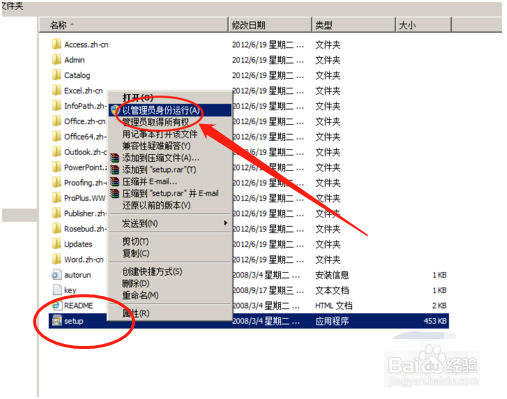Click 2 KB size cell of README

click(439, 305)
